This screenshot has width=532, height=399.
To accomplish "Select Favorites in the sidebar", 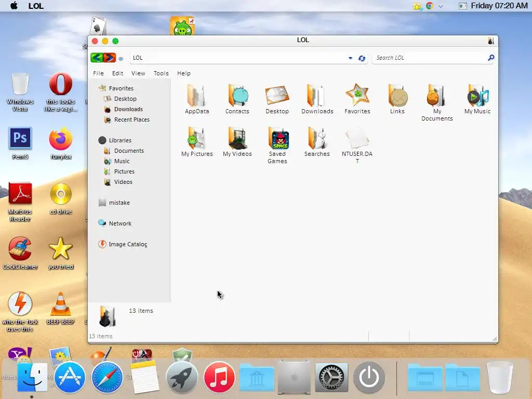I will (x=116, y=88).
